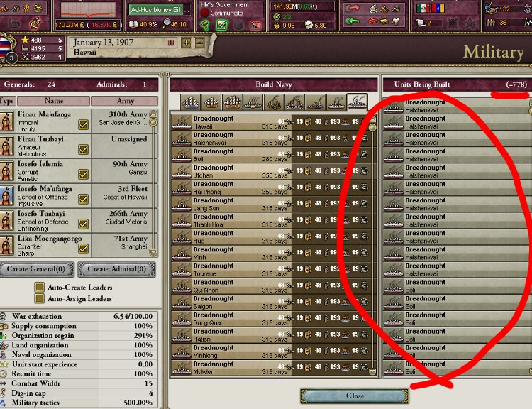Click the Close button
Screen dimensions: 532x409
click(x=355, y=396)
